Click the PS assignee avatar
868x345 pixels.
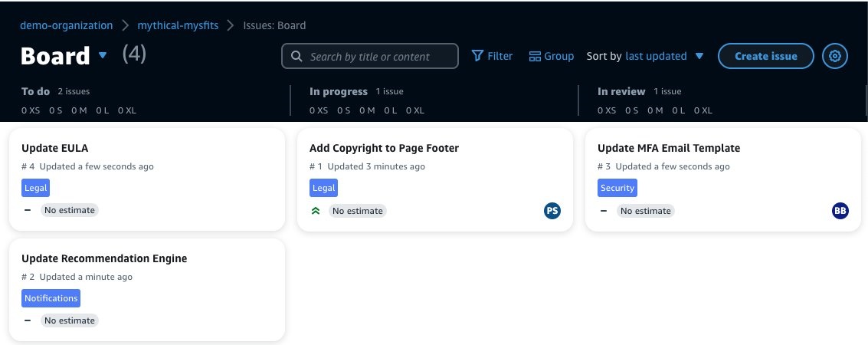coord(552,210)
